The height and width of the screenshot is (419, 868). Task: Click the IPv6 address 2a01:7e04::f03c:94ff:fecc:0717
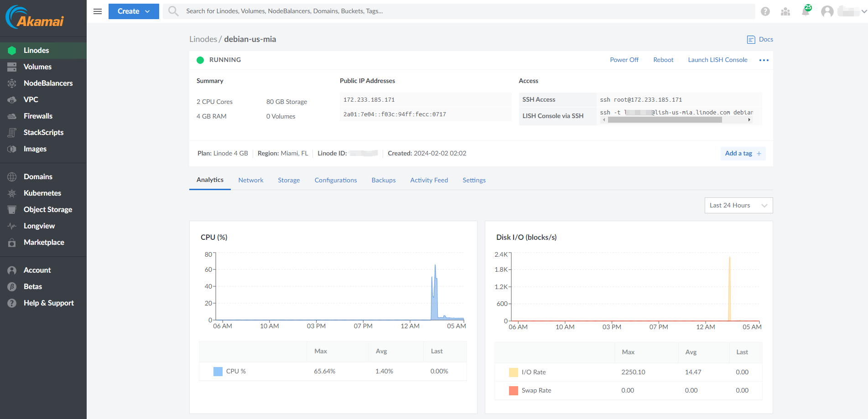coord(395,114)
